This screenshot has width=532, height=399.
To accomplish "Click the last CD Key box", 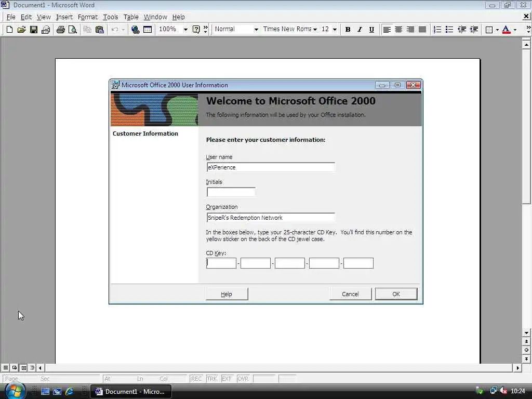I will point(358,263).
